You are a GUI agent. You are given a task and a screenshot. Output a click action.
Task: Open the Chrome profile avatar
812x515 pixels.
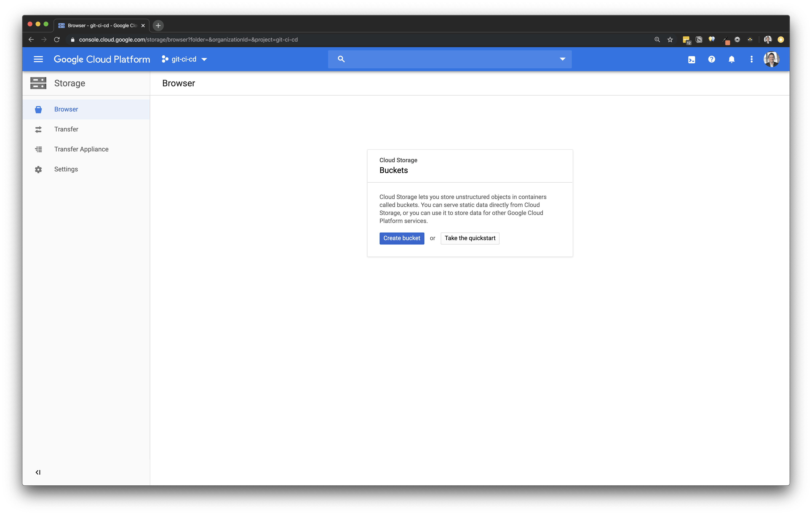coord(768,39)
